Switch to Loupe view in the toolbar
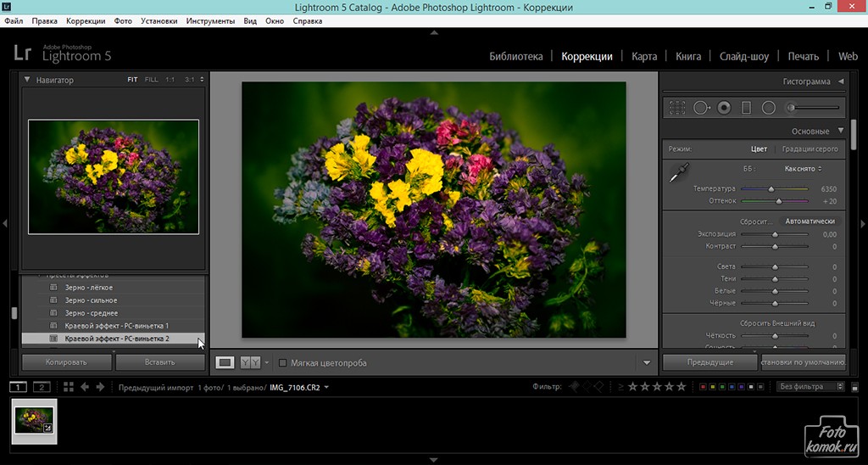The width and height of the screenshot is (868, 465). pos(225,362)
